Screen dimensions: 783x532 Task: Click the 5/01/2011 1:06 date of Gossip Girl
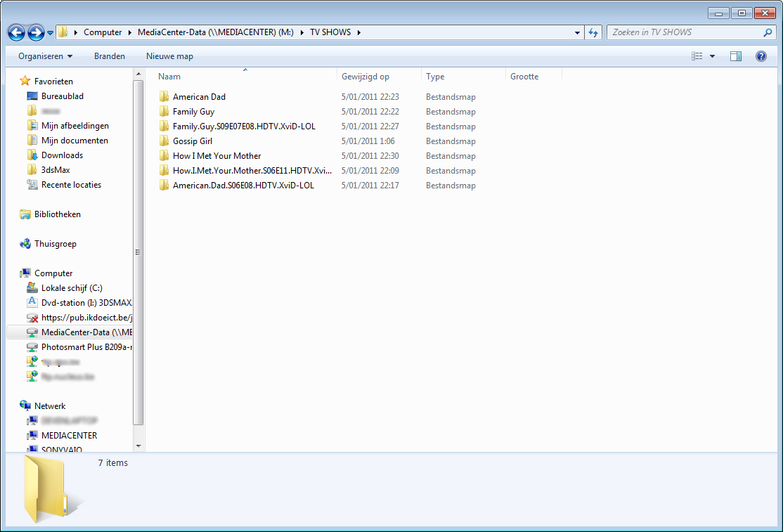[x=368, y=141]
